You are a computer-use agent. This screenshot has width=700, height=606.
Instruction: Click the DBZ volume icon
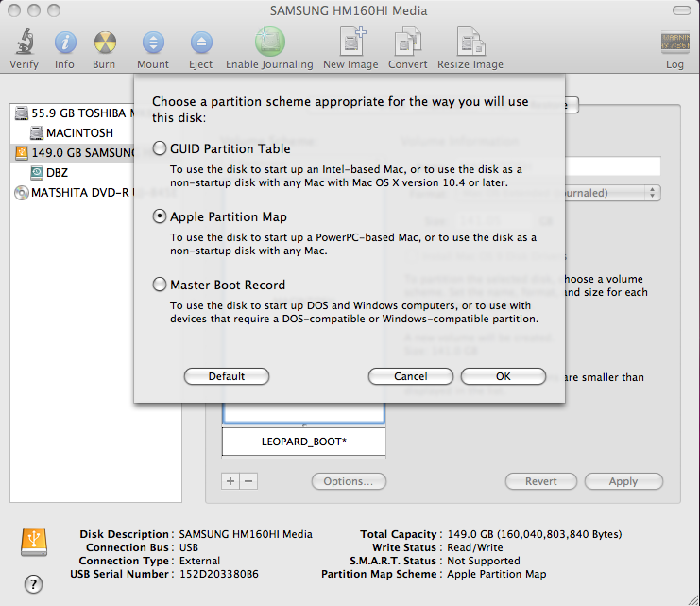click(x=37, y=172)
